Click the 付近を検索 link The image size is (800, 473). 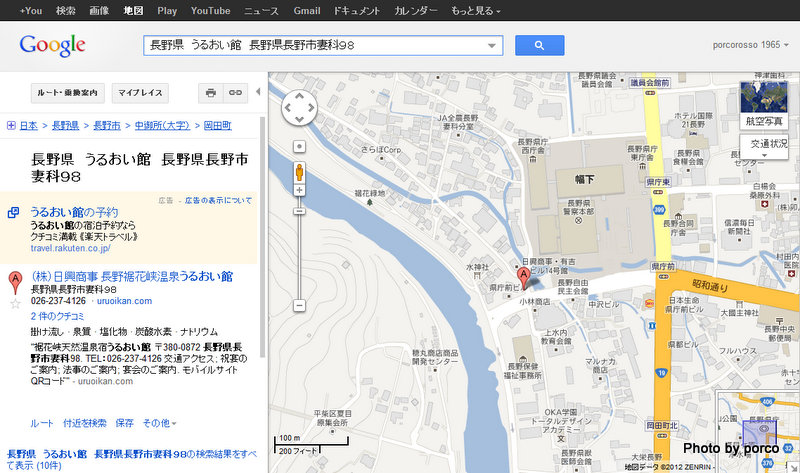[85, 423]
